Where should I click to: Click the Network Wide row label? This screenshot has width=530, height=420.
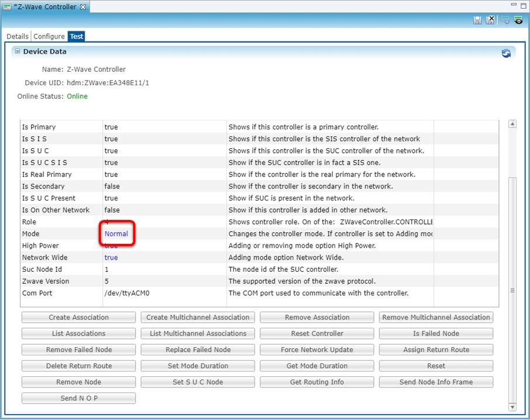[45, 257]
